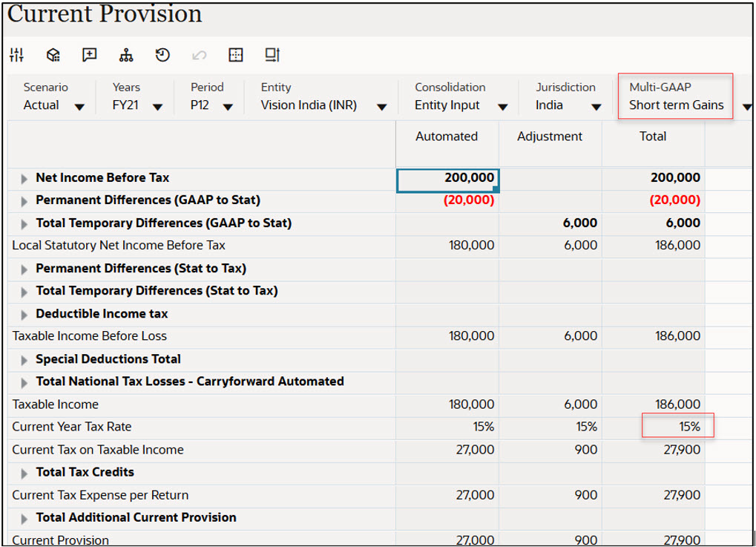The image size is (756, 547).
Task: Click Total Current Tax Expense 27,900
Action: [654, 495]
